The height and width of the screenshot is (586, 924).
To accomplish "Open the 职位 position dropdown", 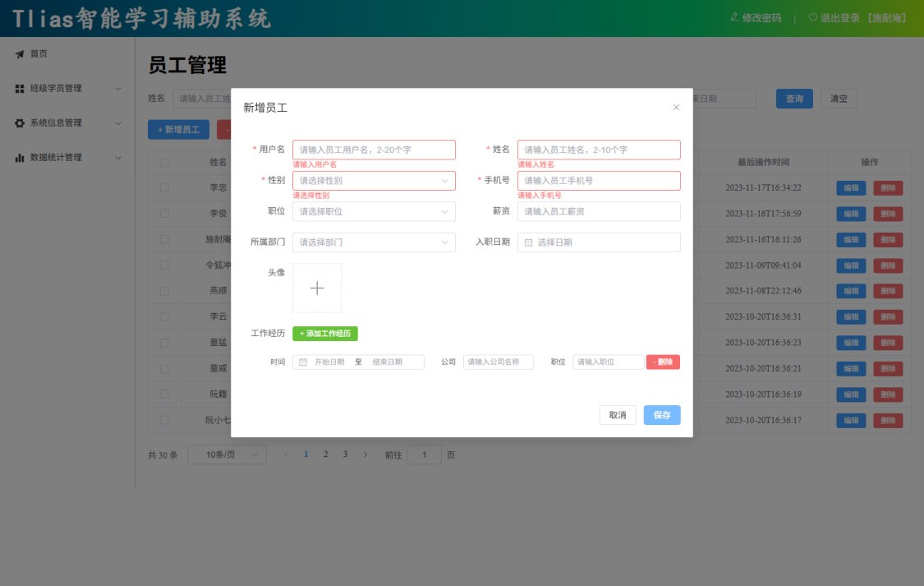I will coord(375,212).
